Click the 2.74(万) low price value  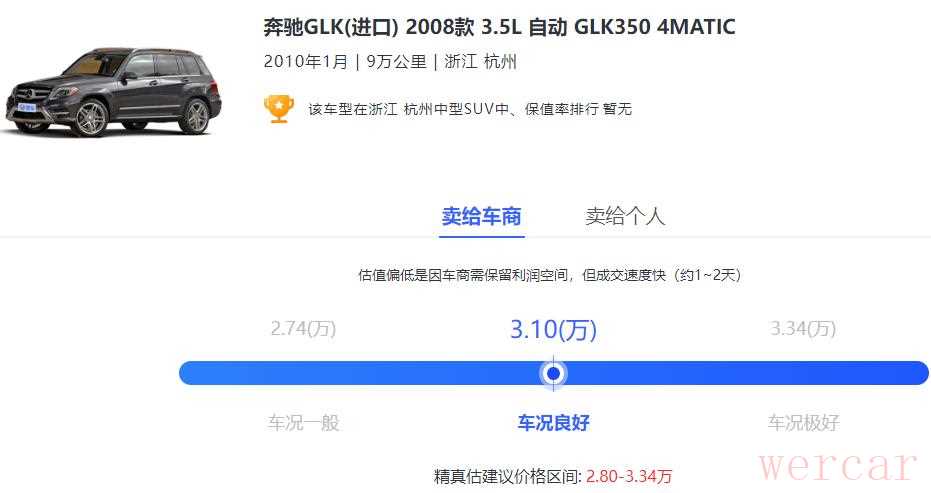[x=303, y=328]
